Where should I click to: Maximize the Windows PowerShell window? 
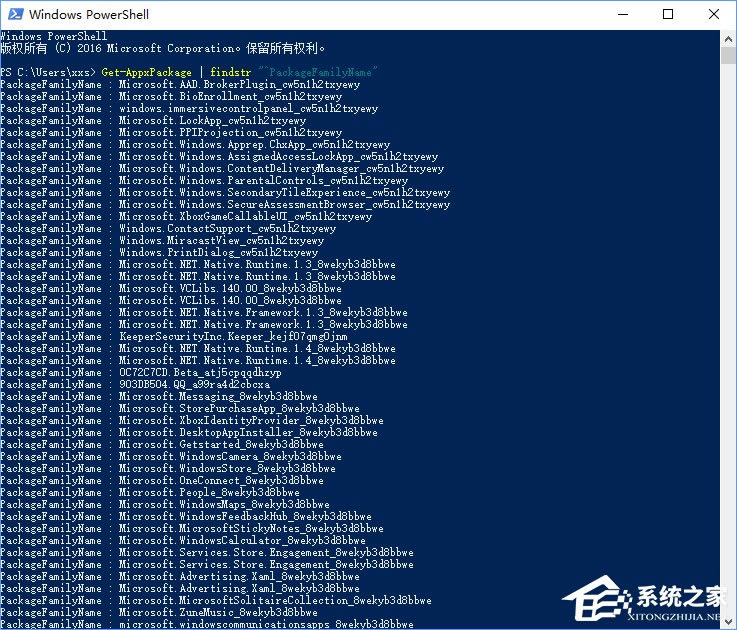point(667,14)
